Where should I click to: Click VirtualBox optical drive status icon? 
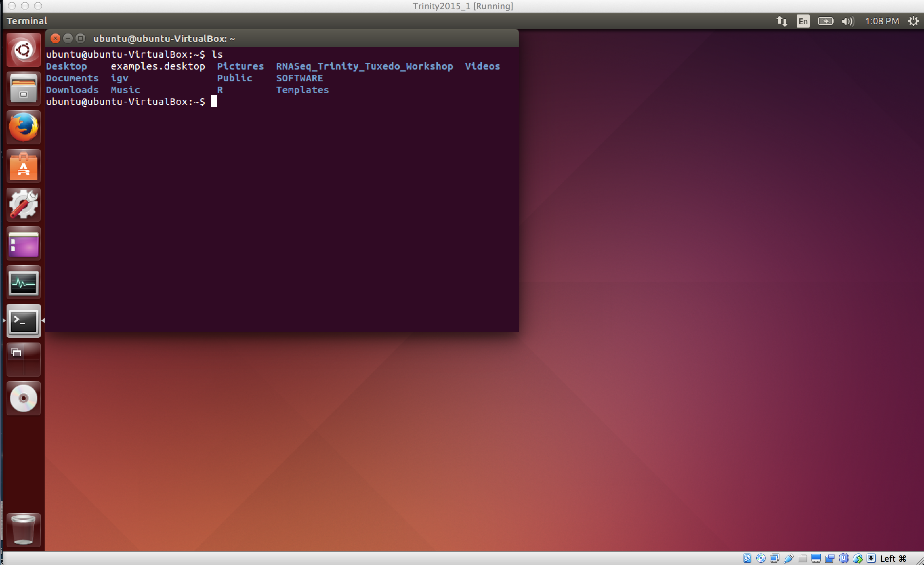coord(761,558)
